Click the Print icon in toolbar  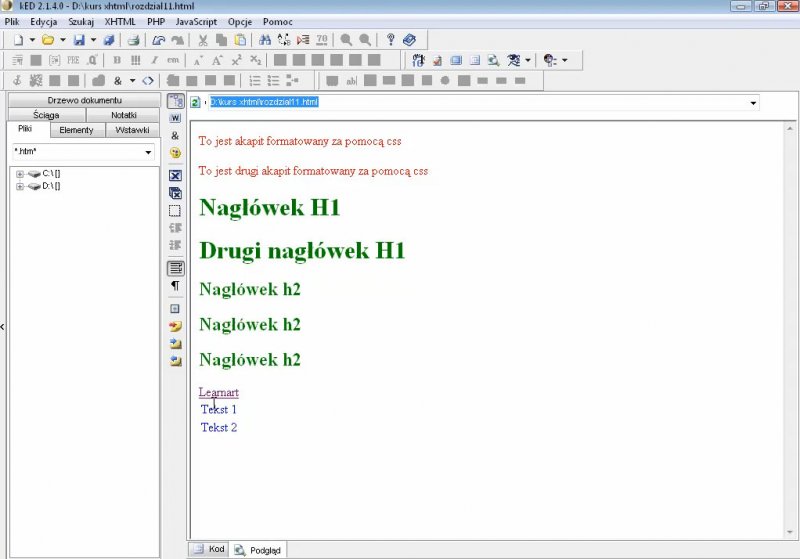(133, 40)
